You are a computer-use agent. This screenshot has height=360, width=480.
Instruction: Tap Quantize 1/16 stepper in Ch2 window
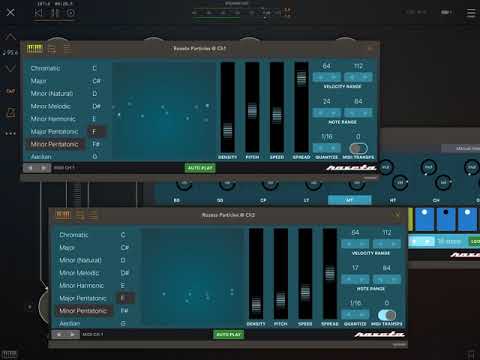tap(355, 315)
